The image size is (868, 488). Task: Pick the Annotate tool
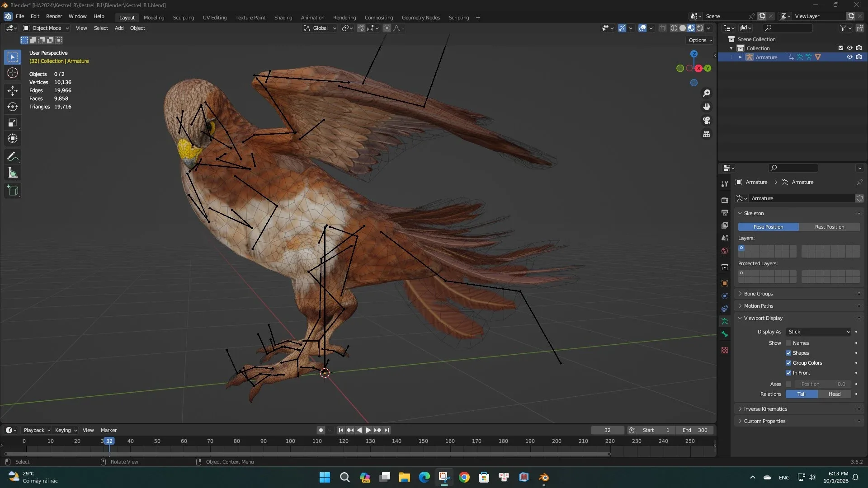tap(13, 157)
